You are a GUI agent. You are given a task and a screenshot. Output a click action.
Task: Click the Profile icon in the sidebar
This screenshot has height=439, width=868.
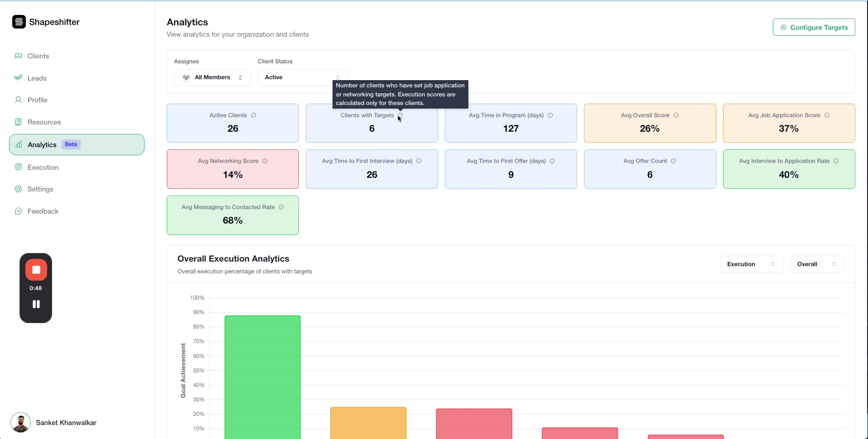pos(19,100)
